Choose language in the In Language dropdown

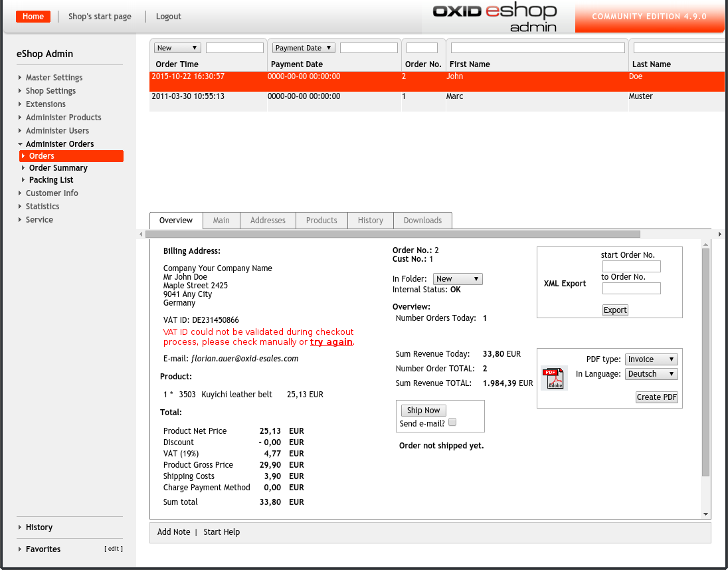point(651,374)
